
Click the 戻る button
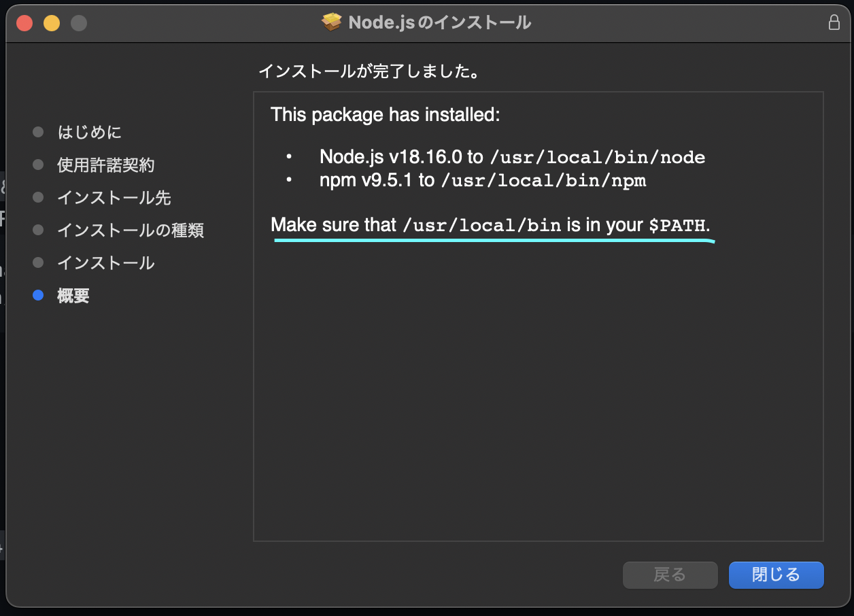pyautogui.click(x=670, y=575)
